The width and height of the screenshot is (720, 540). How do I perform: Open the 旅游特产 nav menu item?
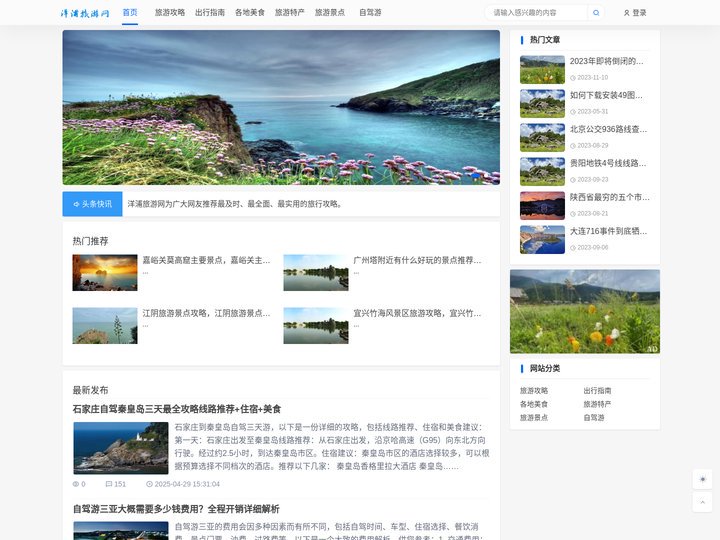pyautogui.click(x=290, y=13)
